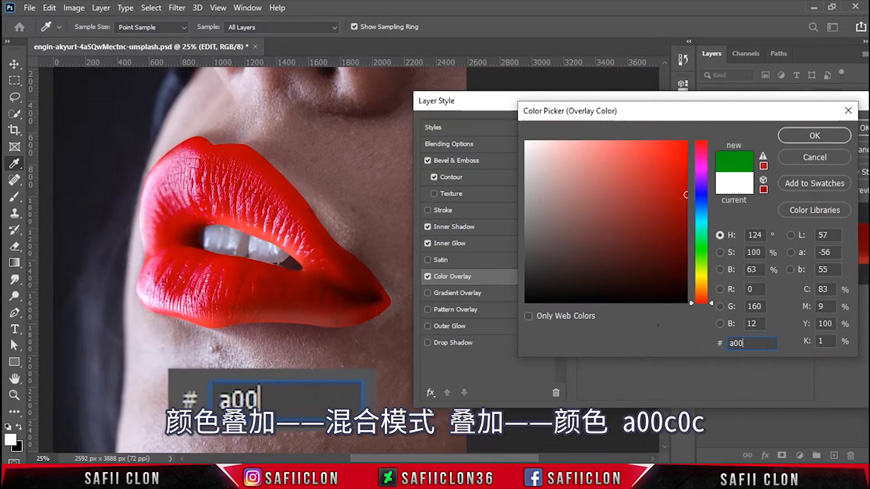Click Add to Swatches button

(814, 183)
